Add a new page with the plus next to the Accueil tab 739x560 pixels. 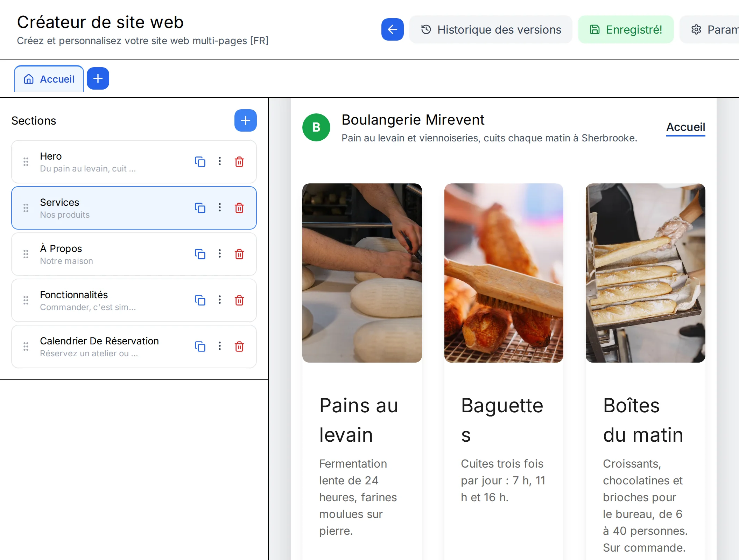point(98,78)
